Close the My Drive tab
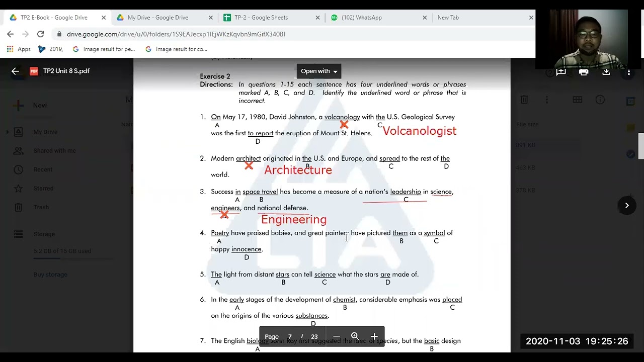 [x=211, y=18]
